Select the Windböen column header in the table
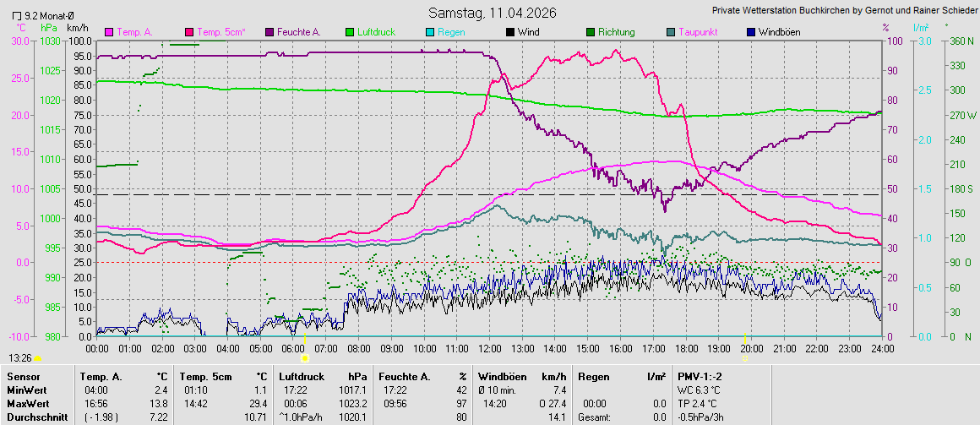The image size is (980, 425). tap(504, 375)
